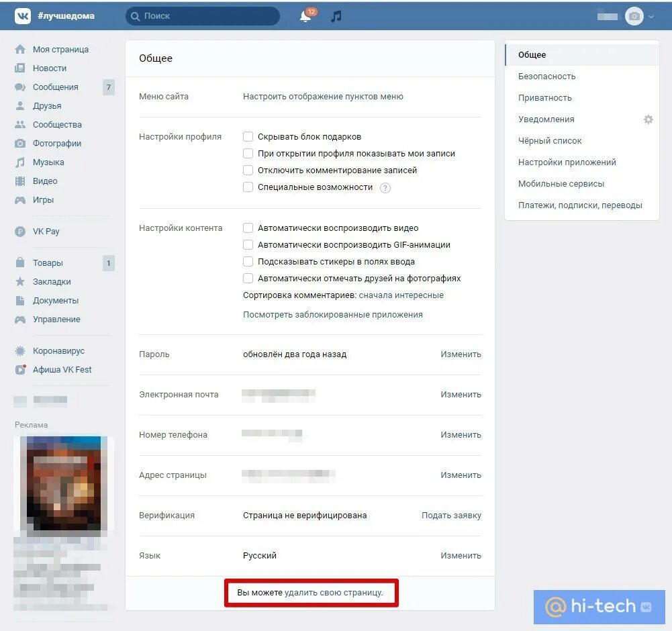
Task: Click the gamepad icon next to Игры
Action: 20,200
